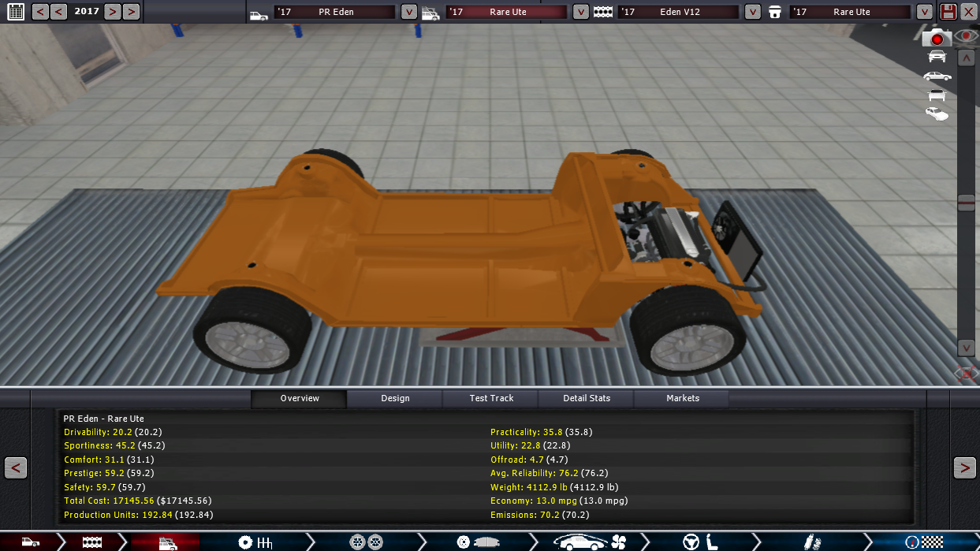Open the wheels and tires step
980x551 pixels.
366,542
